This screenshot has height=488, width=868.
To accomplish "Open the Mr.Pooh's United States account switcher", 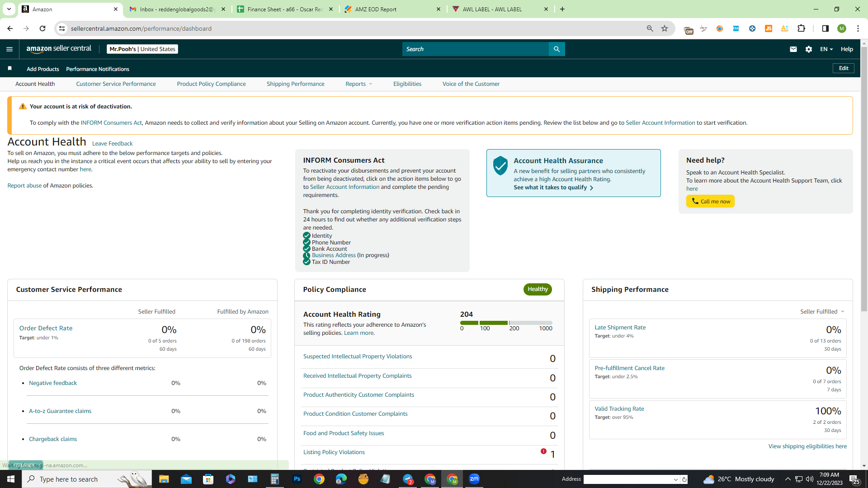I will pos(142,49).
